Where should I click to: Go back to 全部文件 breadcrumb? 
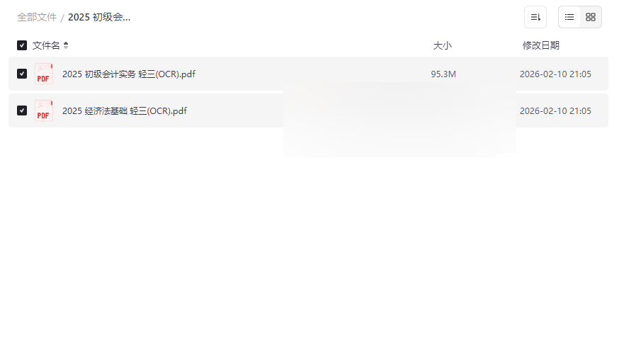click(x=37, y=18)
